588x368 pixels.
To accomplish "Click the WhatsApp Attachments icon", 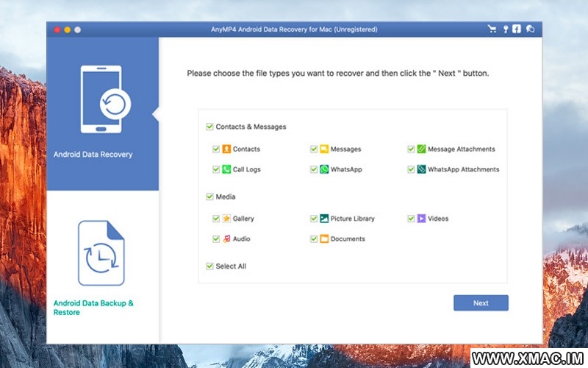I will click(421, 169).
